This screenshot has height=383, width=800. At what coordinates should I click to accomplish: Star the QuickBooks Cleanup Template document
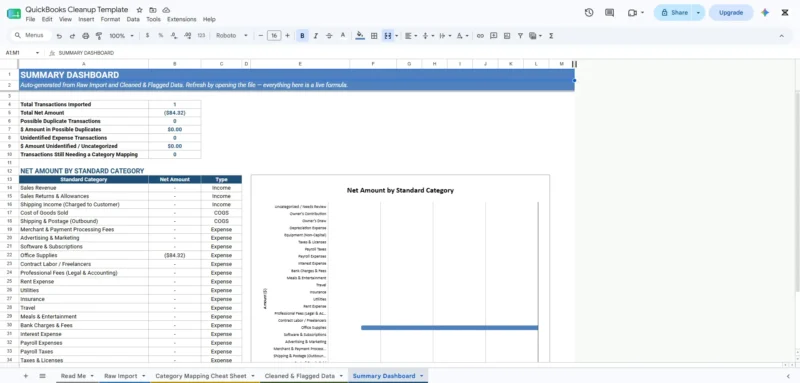(x=140, y=10)
